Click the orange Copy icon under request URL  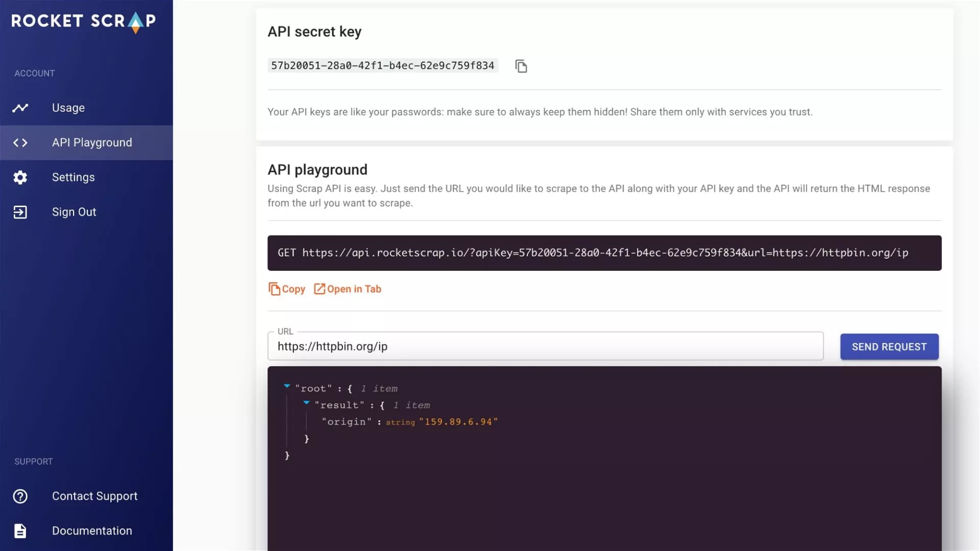tap(274, 289)
